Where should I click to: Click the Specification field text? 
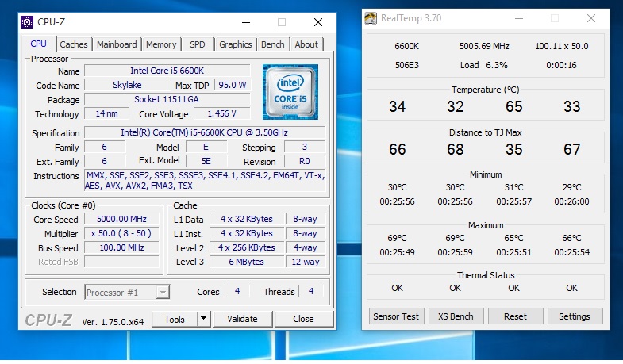click(205, 132)
